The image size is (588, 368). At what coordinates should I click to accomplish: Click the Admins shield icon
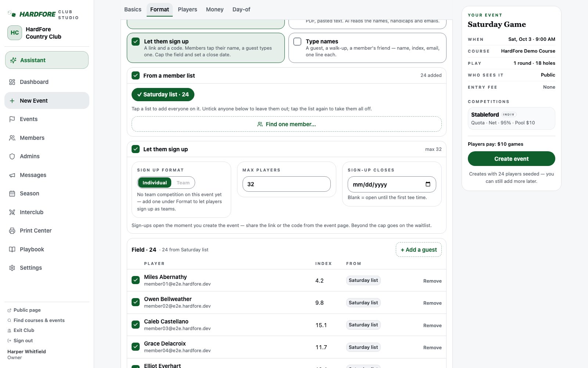(12, 156)
